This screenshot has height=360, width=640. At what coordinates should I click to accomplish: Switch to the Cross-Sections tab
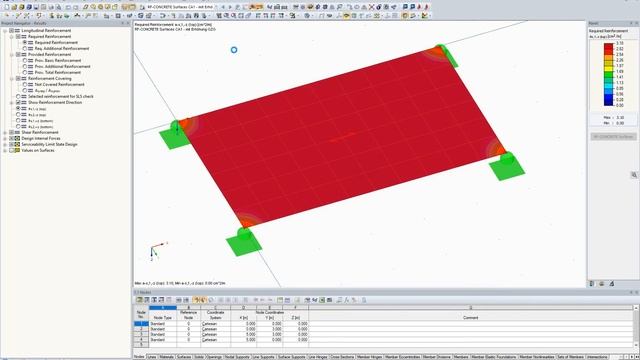tap(342, 357)
